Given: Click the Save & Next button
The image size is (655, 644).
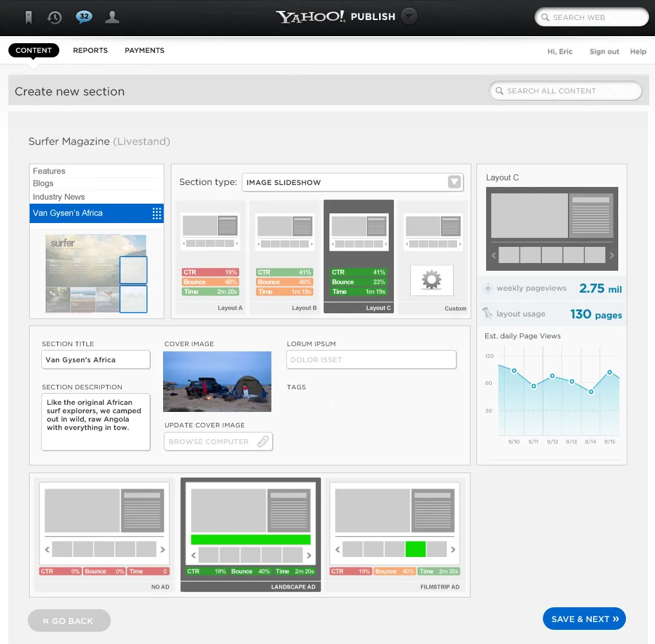Looking at the screenshot, I should [x=584, y=618].
